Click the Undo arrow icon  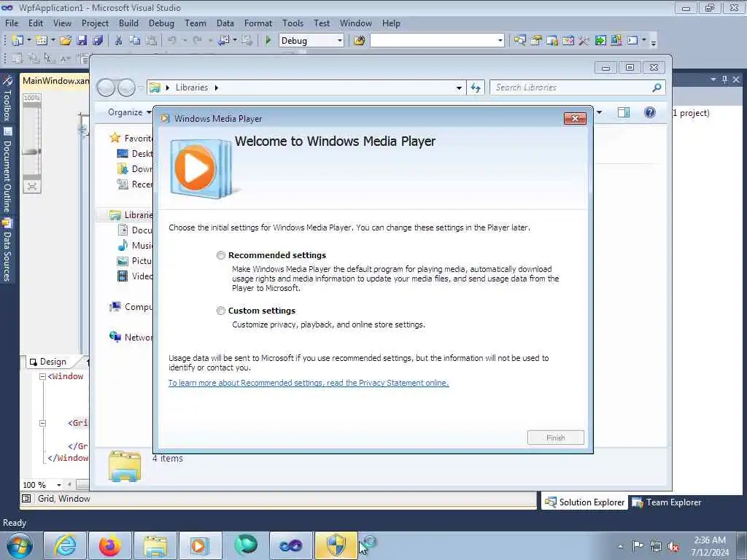[x=172, y=41]
